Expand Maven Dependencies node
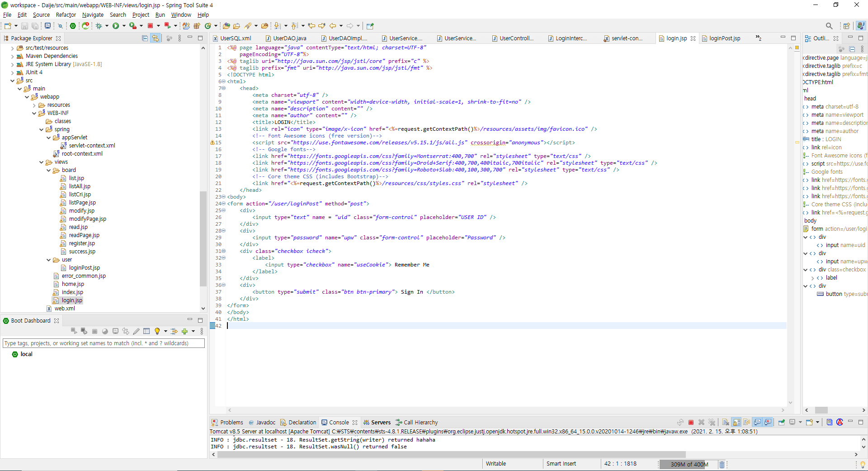The height and width of the screenshot is (471, 868). [x=12, y=56]
